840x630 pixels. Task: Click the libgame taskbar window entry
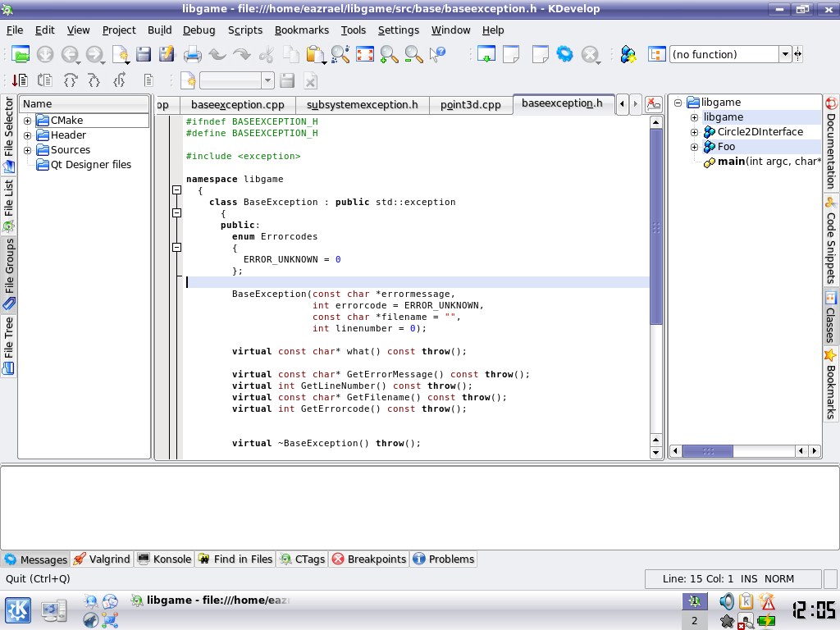tap(211, 600)
